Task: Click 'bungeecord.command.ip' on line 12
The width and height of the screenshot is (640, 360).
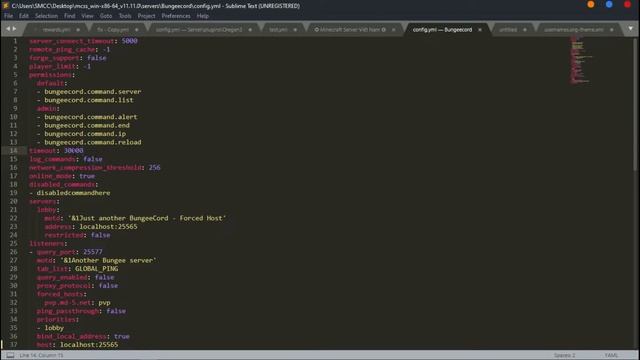Action: tap(85, 134)
